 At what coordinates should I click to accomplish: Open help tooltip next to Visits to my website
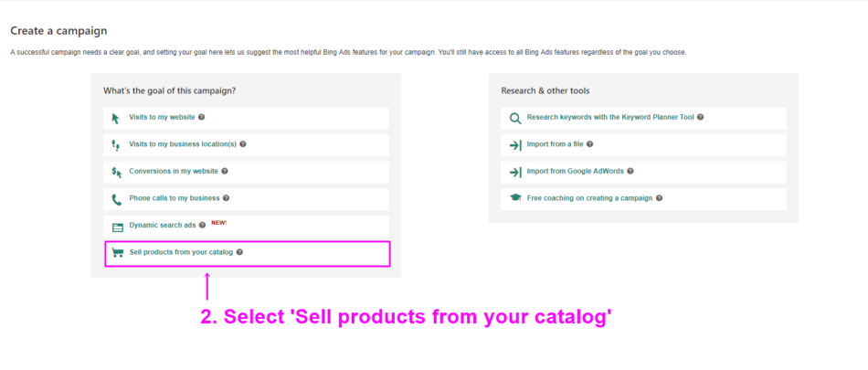click(201, 117)
